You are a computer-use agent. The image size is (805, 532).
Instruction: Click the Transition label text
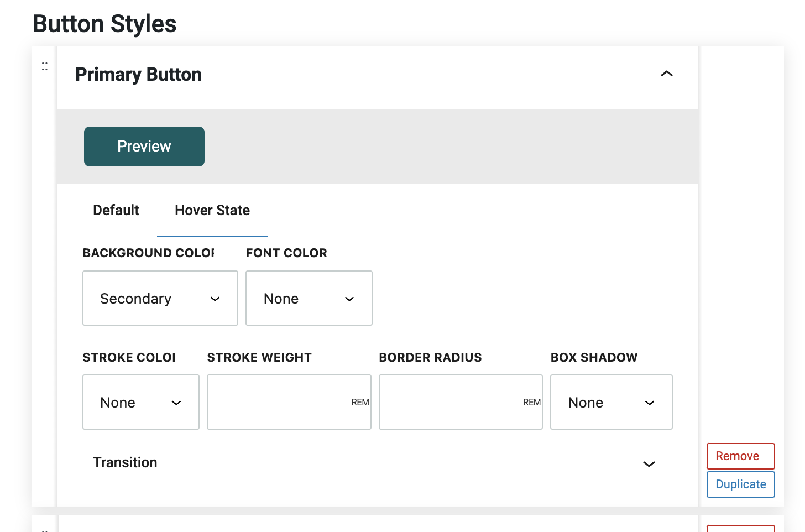click(125, 463)
